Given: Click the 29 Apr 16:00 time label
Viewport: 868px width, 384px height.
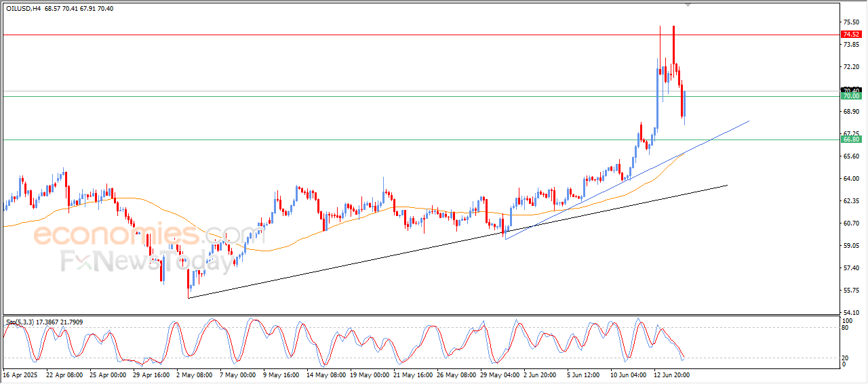Looking at the screenshot, I should [x=150, y=374].
